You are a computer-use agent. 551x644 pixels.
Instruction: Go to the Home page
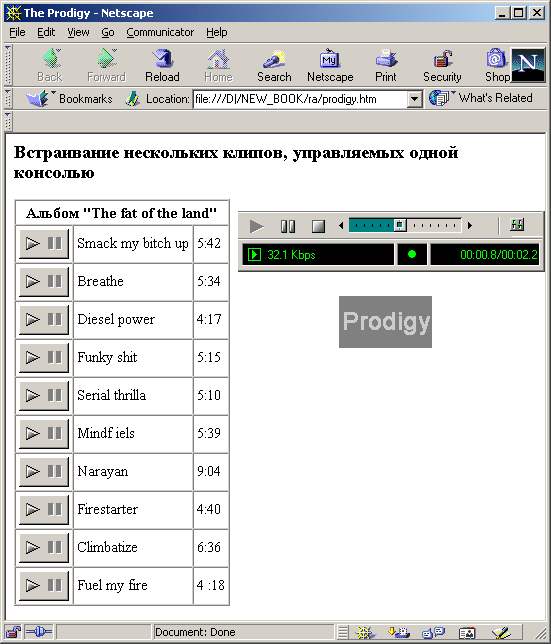pos(218,66)
